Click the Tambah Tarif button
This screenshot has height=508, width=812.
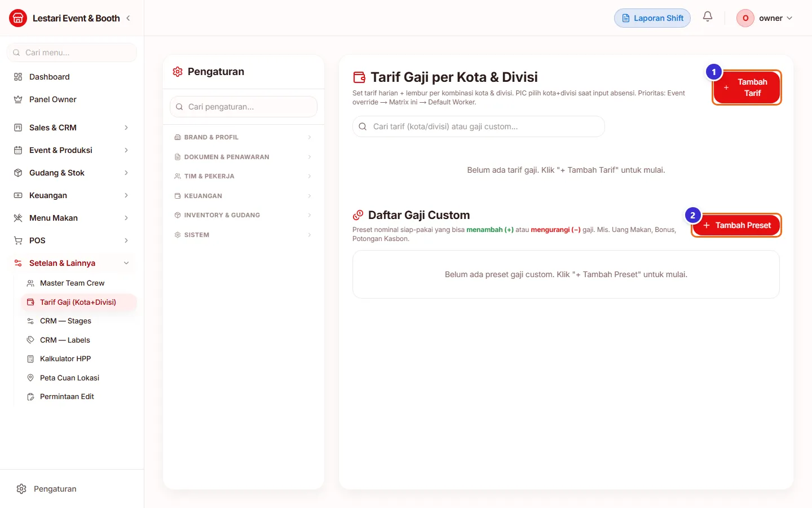[x=747, y=87]
